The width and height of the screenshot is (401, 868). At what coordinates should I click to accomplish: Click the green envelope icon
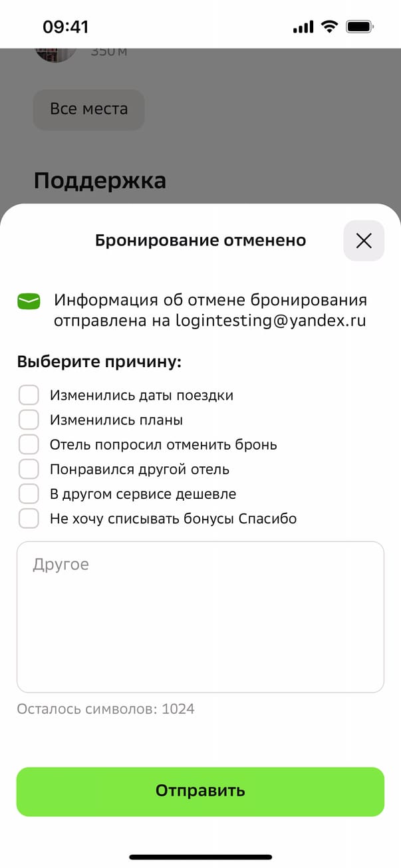coord(29,301)
